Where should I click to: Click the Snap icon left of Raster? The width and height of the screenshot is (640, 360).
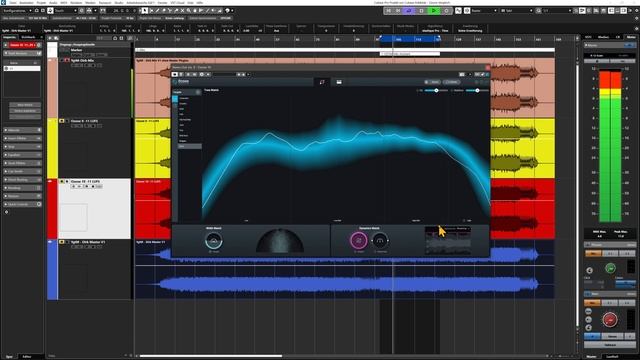467,11
